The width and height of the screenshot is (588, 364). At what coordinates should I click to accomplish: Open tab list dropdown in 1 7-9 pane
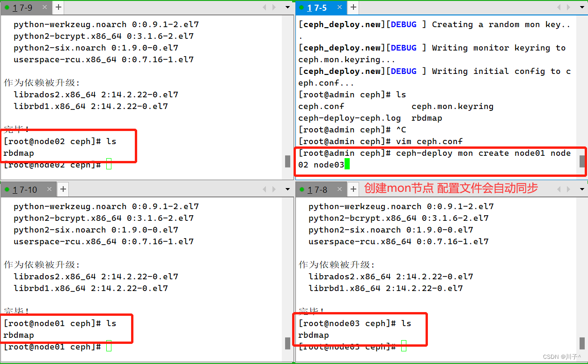point(288,7)
